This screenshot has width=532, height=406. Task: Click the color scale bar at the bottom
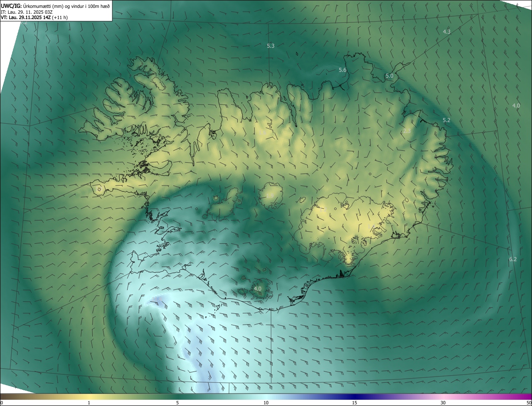coord(266,396)
